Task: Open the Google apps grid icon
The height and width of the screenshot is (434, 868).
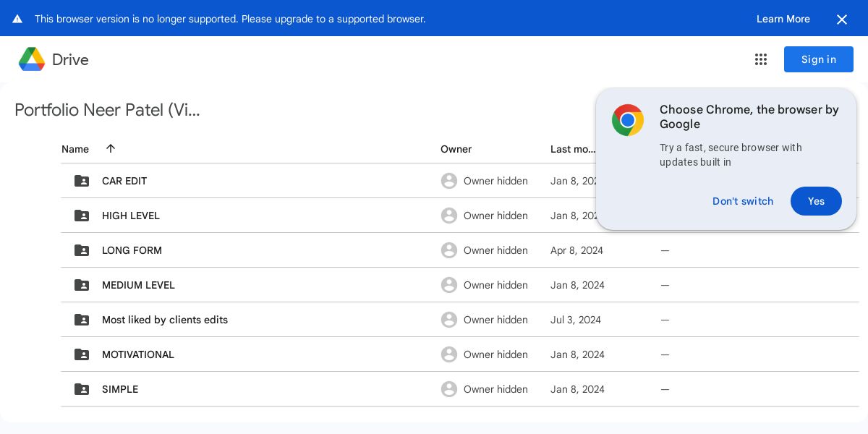Action: pyautogui.click(x=761, y=59)
